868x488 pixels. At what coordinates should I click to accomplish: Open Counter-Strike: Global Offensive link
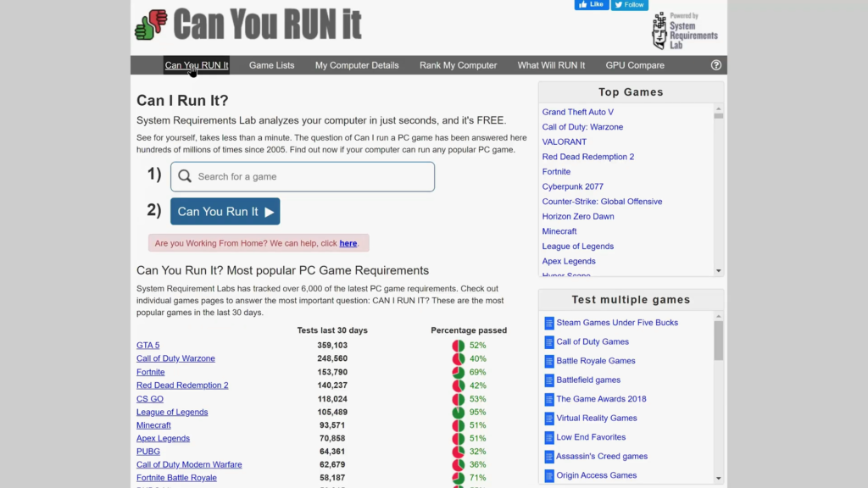[602, 202]
